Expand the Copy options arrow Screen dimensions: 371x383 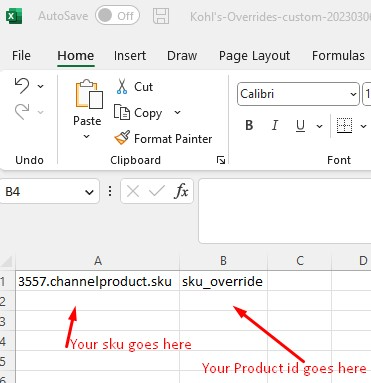tap(178, 112)
